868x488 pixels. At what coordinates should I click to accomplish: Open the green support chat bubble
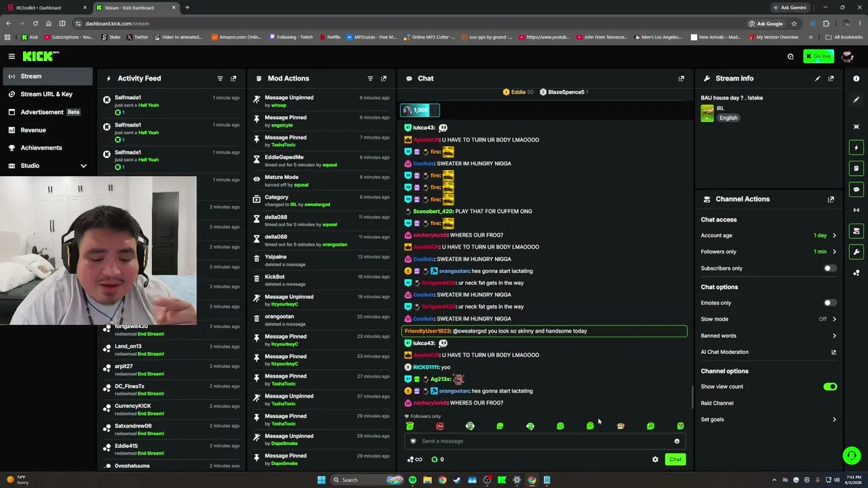[x=852, y=455]
